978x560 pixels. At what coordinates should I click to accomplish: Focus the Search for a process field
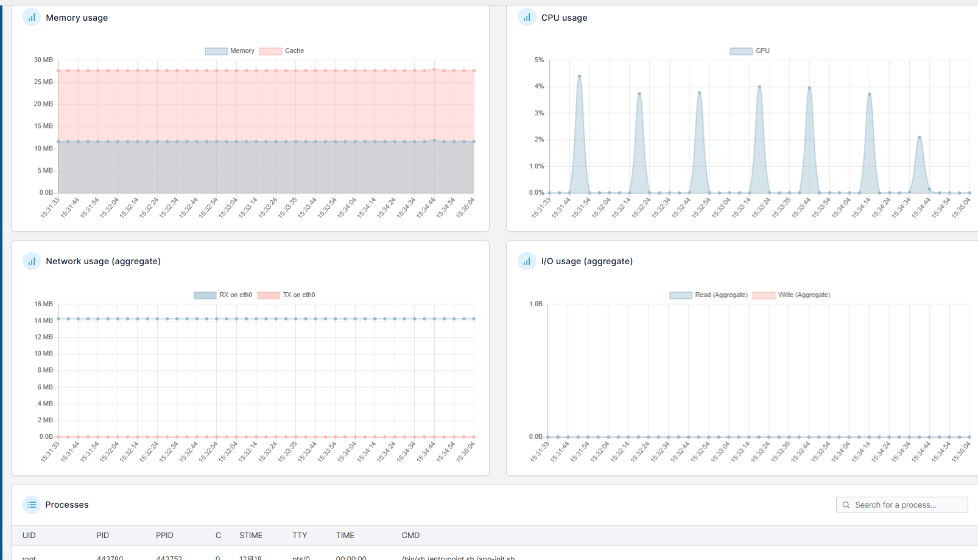click(x=902, y=505)
